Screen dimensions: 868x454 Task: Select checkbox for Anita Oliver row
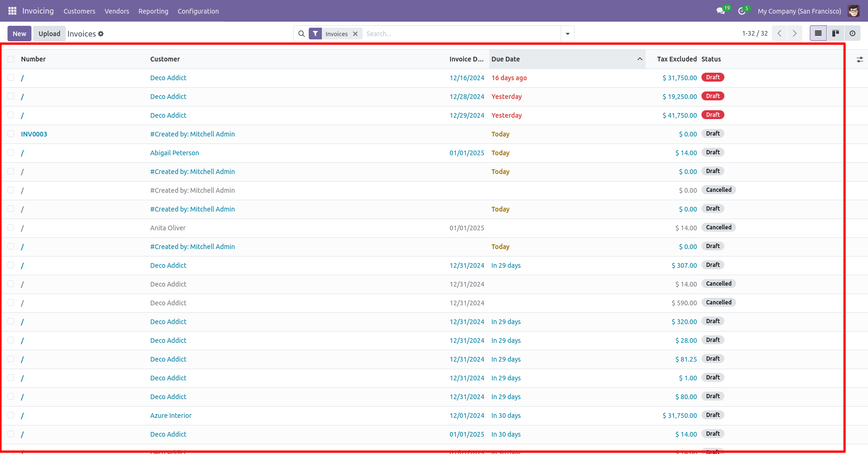[11, 227]
